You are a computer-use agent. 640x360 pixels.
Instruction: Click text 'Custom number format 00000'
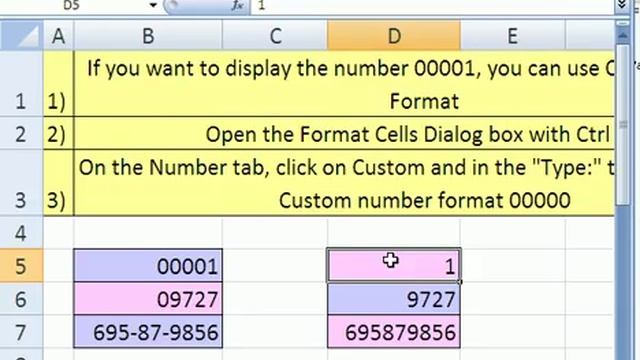(424, 200)
